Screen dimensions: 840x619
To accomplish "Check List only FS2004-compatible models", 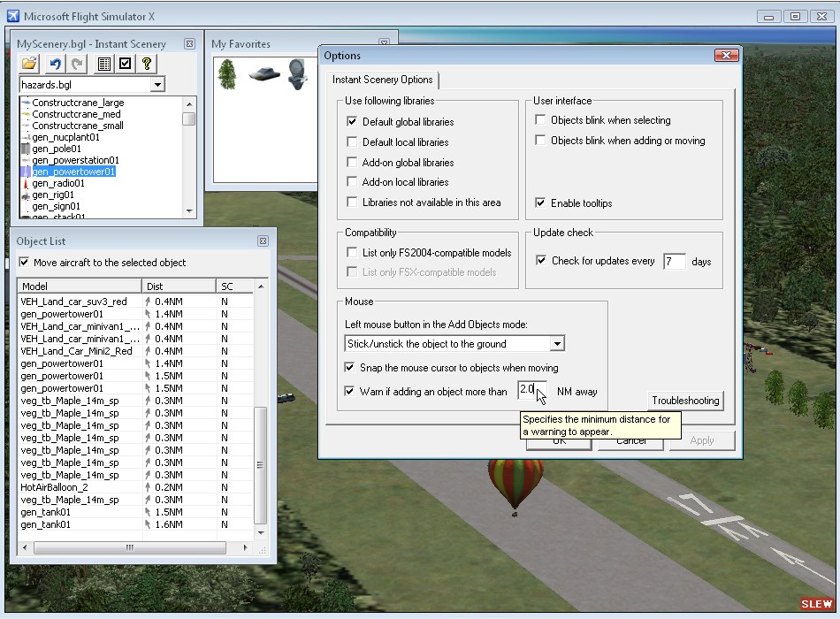I will [352, 252].
